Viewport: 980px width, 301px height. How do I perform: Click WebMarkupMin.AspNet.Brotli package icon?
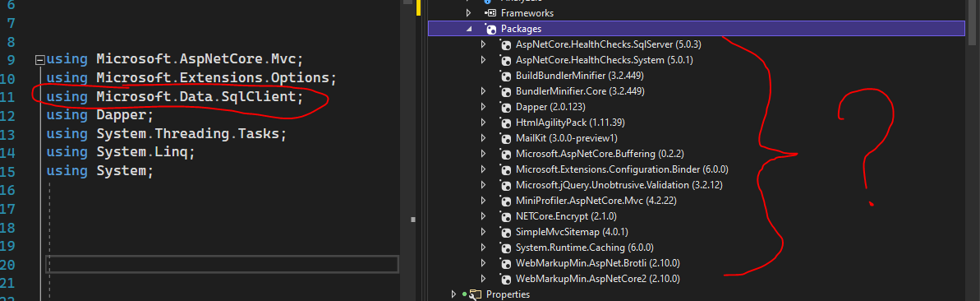[506, 263]
